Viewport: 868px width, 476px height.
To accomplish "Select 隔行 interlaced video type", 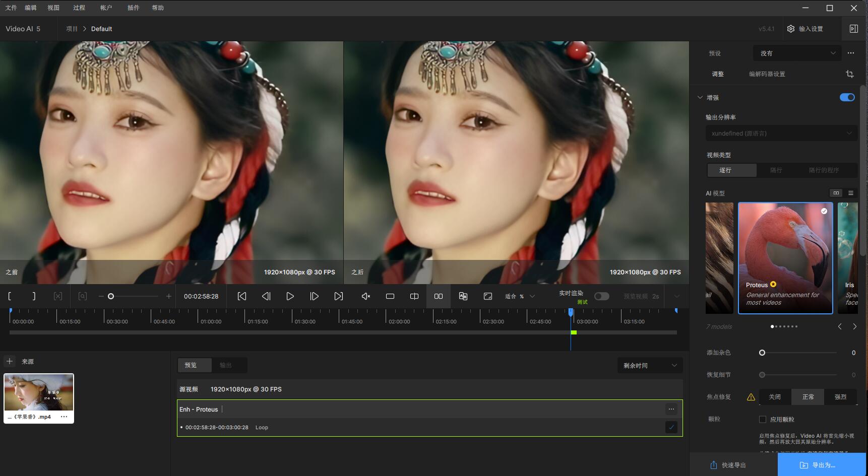I will [776, 170].
